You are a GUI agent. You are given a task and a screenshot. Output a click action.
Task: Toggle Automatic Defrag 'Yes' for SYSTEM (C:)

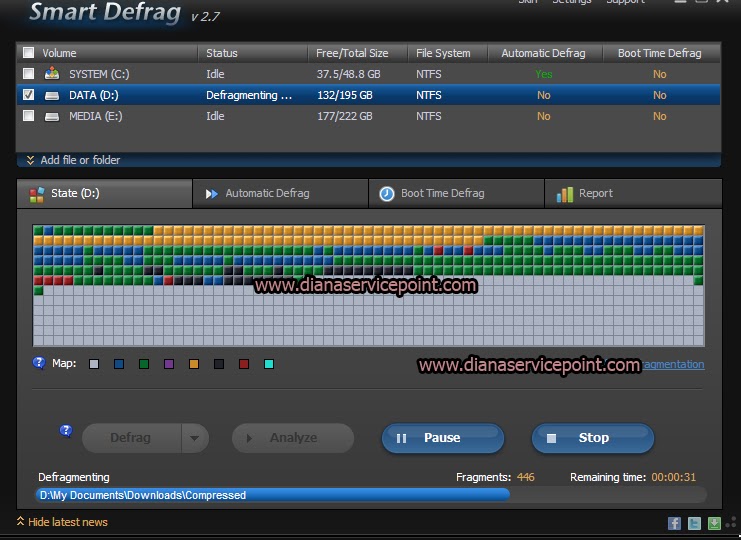[544, 74]
